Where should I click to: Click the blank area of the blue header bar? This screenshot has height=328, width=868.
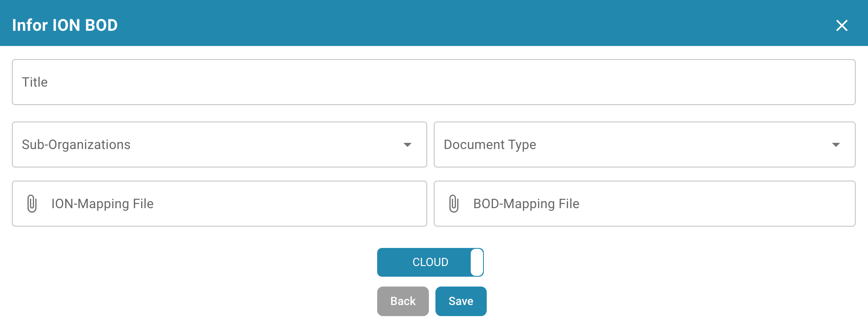[451, 23]
